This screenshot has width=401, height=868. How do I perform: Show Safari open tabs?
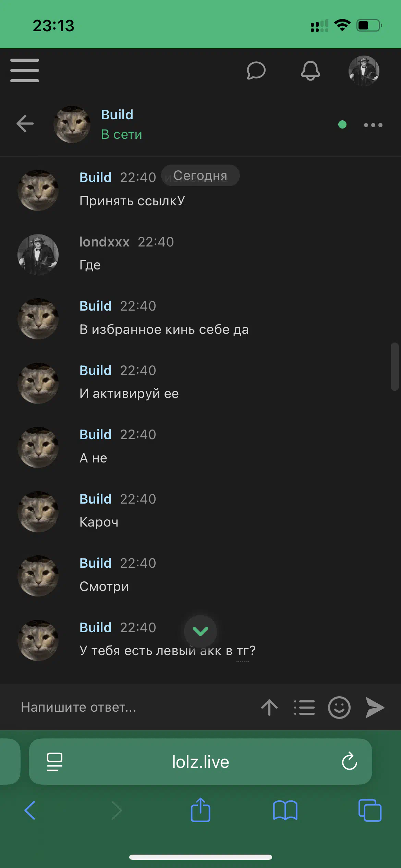(x=370, y=811)
